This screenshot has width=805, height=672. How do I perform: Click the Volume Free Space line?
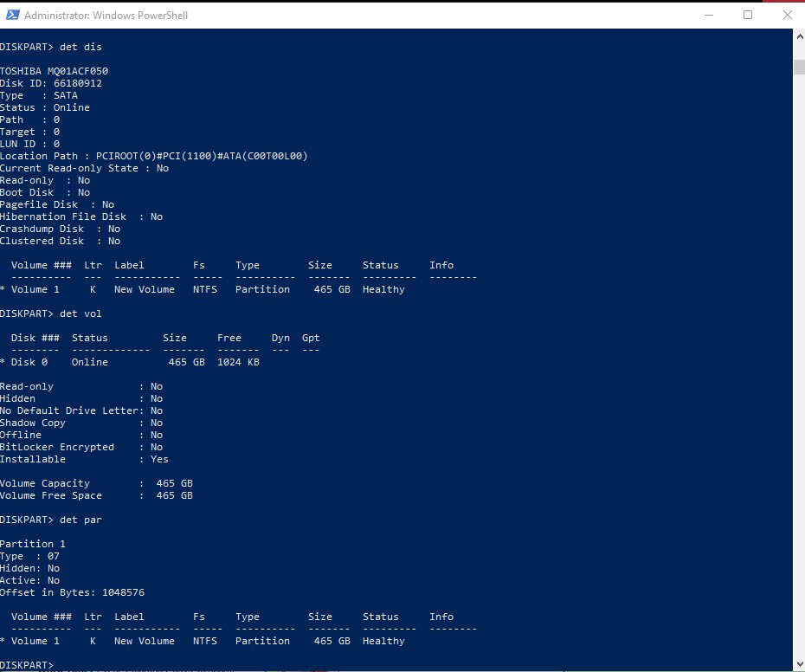pos(96,495)
